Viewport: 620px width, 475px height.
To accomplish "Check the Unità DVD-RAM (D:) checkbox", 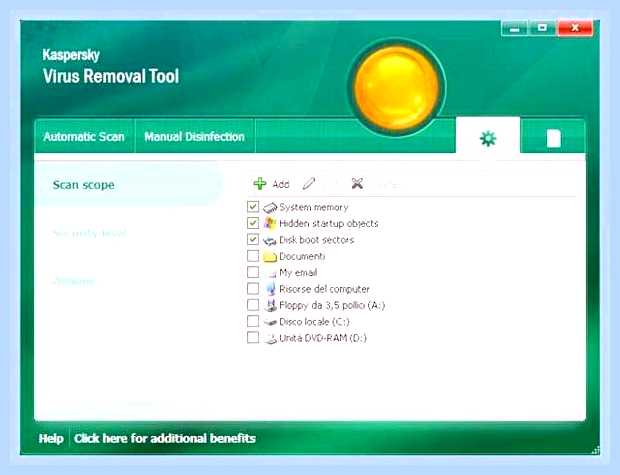I will coord(253,338).
